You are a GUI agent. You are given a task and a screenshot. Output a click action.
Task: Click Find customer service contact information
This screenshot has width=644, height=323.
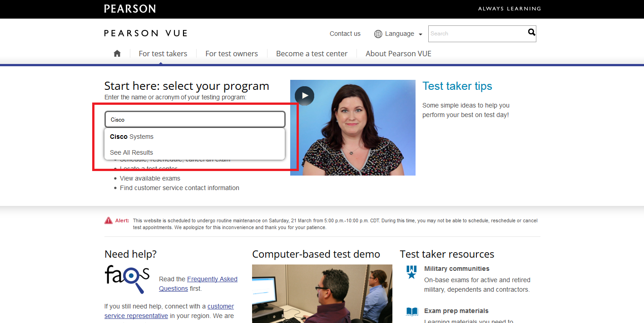point(179,188)
